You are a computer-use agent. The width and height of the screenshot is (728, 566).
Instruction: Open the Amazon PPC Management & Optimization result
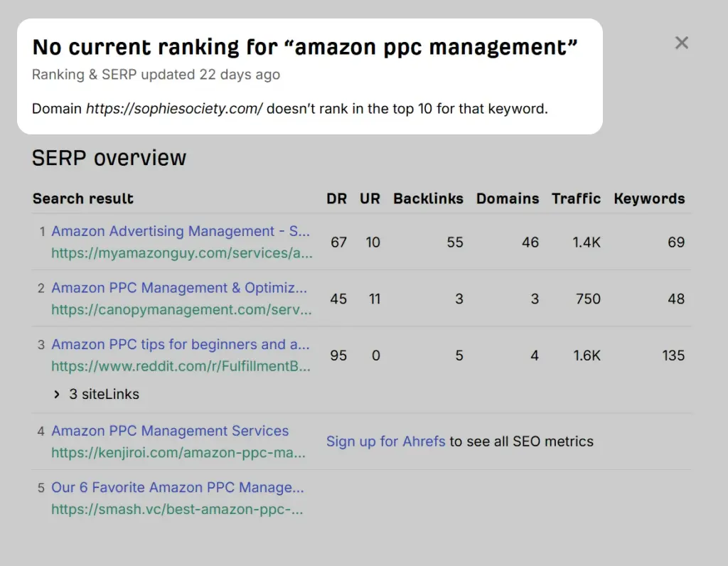[x=179, y=288]
